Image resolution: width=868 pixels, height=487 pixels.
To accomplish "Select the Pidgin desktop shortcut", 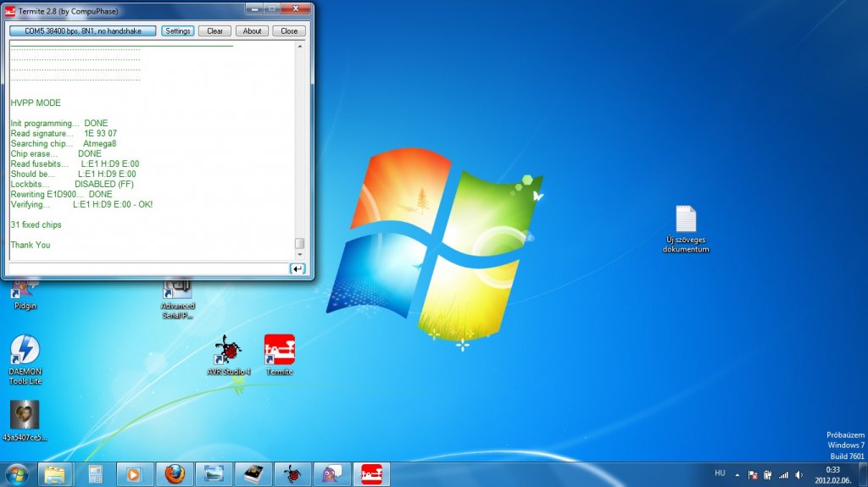I will [x=25, y=295].
